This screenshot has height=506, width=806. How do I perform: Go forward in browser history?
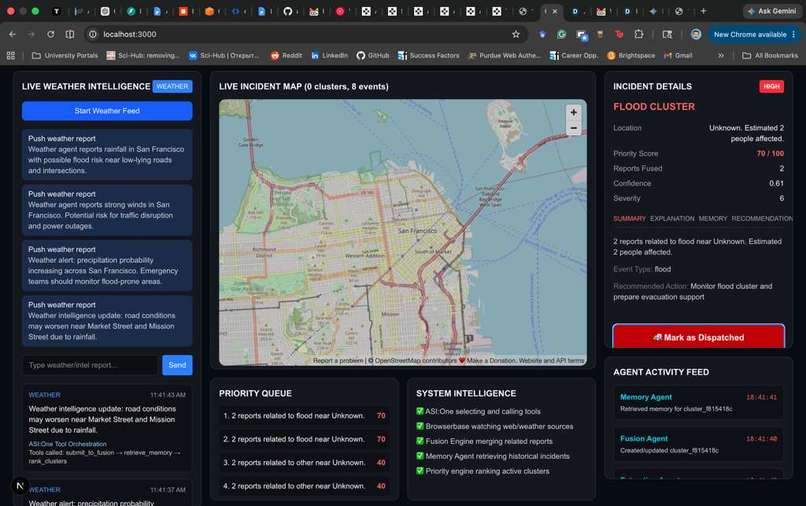coord(31,34)
